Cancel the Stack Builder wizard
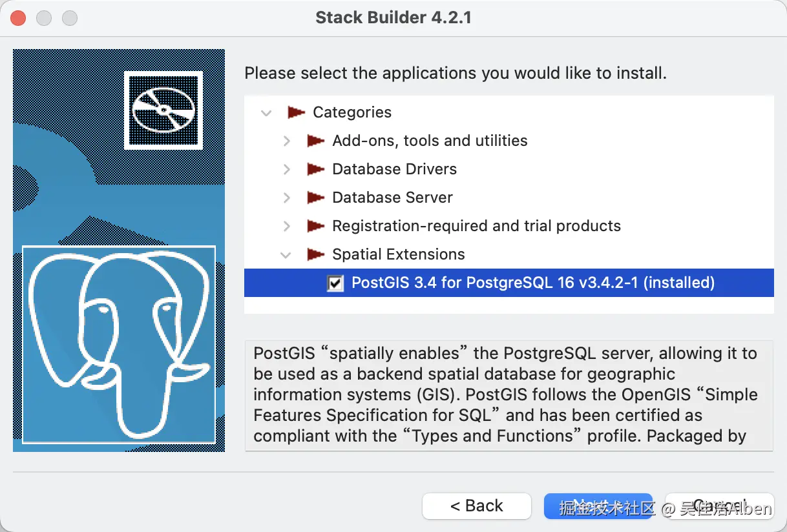787x532 pixels. [x=720, y=506]
